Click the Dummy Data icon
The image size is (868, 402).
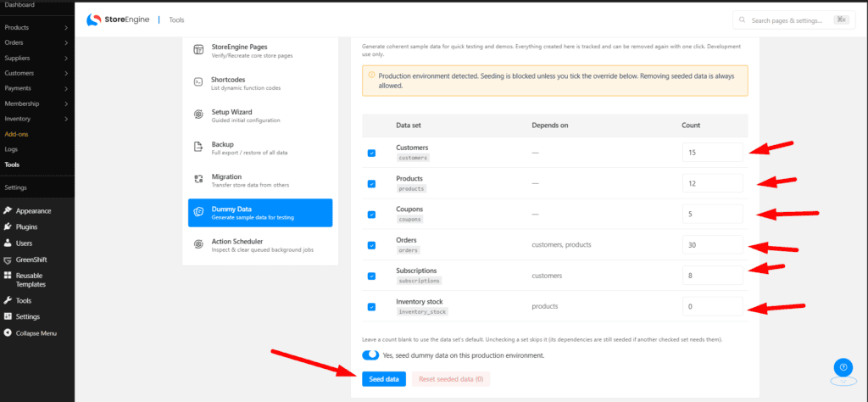(x=198, y=212)
